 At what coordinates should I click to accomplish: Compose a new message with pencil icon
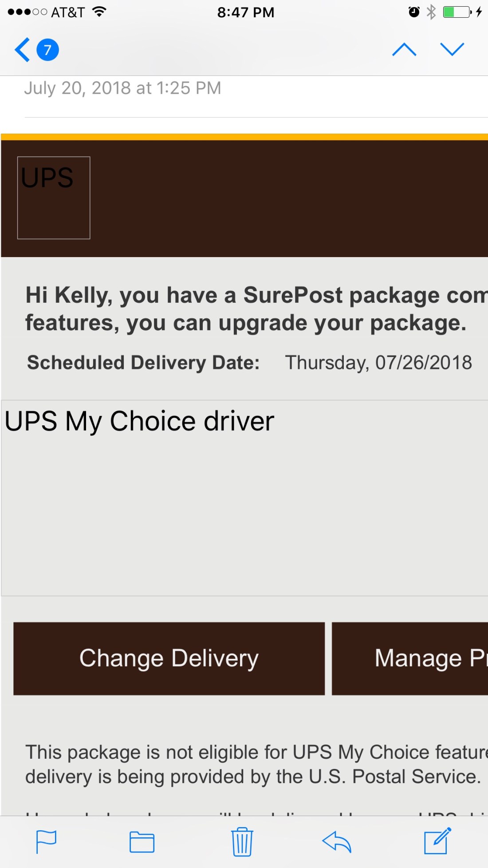[x=437, y=841]
